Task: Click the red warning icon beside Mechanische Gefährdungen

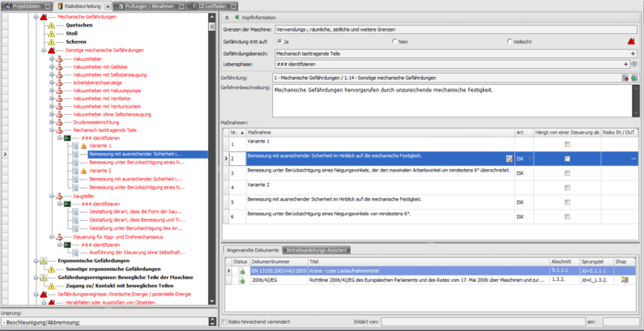Action: coord(44,17)
